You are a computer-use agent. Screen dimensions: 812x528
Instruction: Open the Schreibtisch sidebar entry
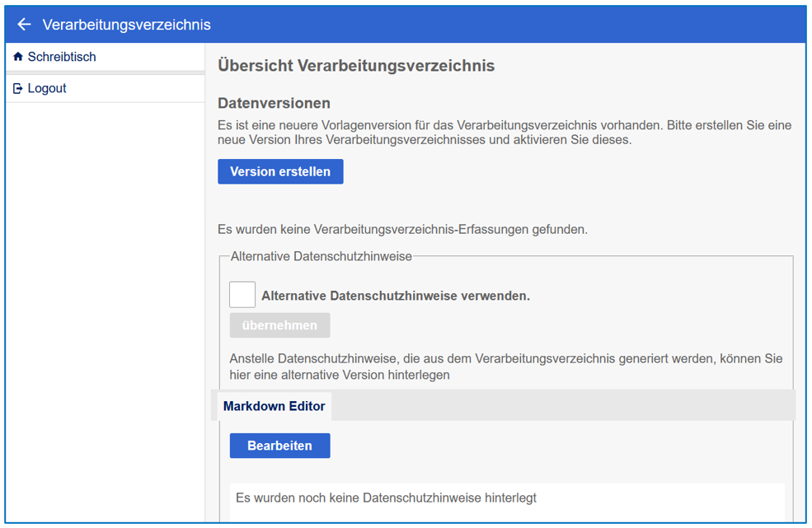pos(62,57)
